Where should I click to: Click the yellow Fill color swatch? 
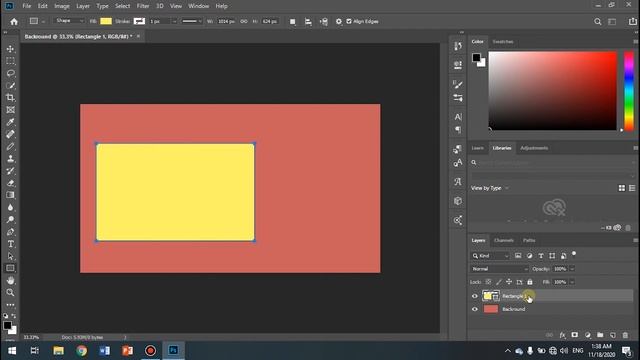point(106,21)
